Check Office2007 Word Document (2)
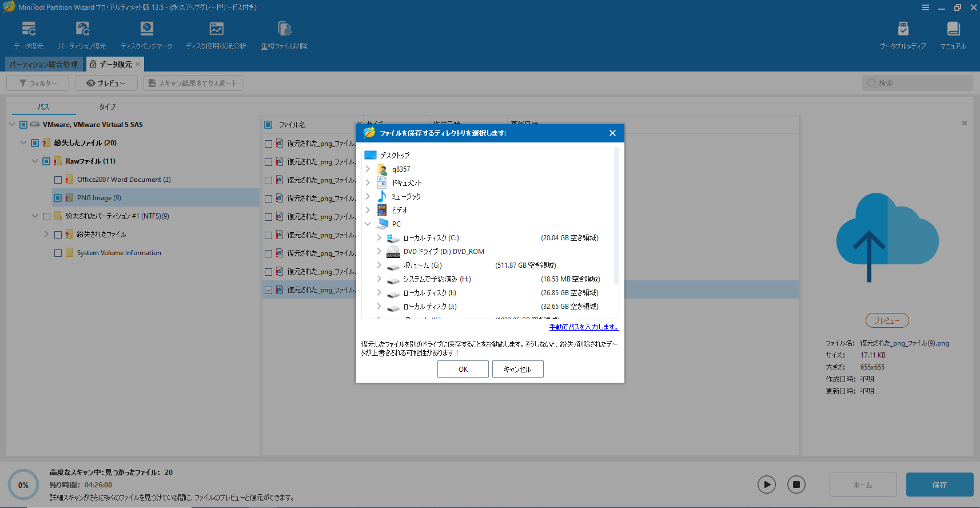 tap(58, 180)
